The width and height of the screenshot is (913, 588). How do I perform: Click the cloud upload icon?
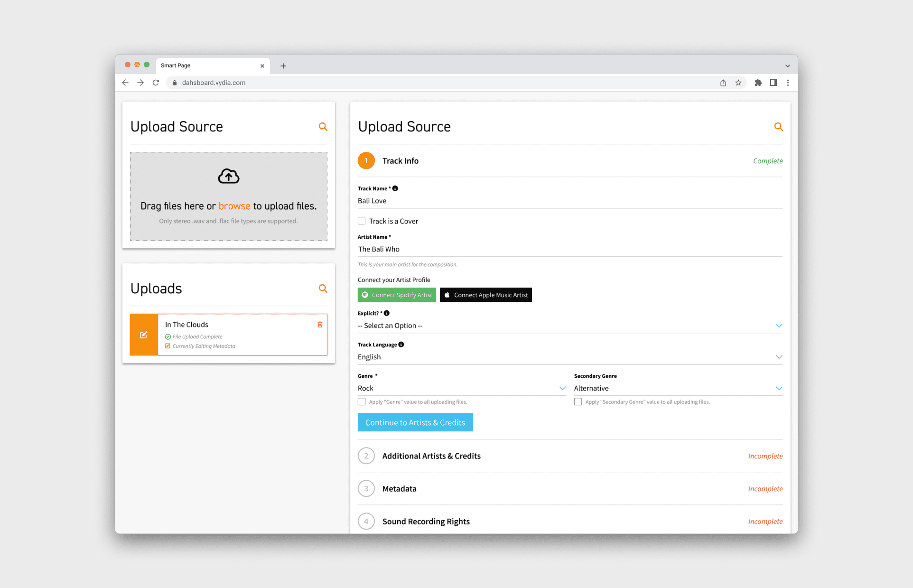pyautogui.click(x=228, y=177)
